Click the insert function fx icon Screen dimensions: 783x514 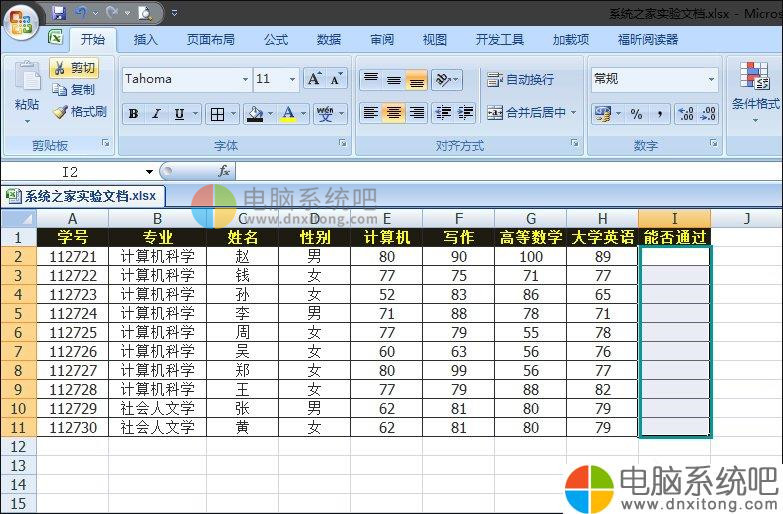(x=224, y=171)
